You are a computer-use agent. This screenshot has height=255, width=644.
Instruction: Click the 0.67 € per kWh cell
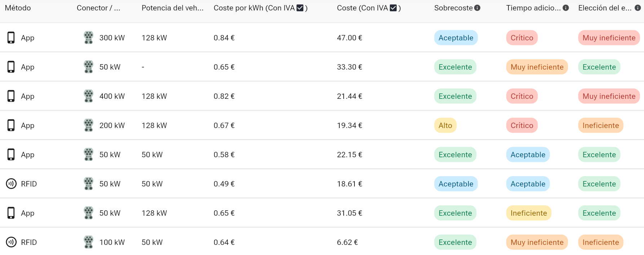tap(224, 126)
